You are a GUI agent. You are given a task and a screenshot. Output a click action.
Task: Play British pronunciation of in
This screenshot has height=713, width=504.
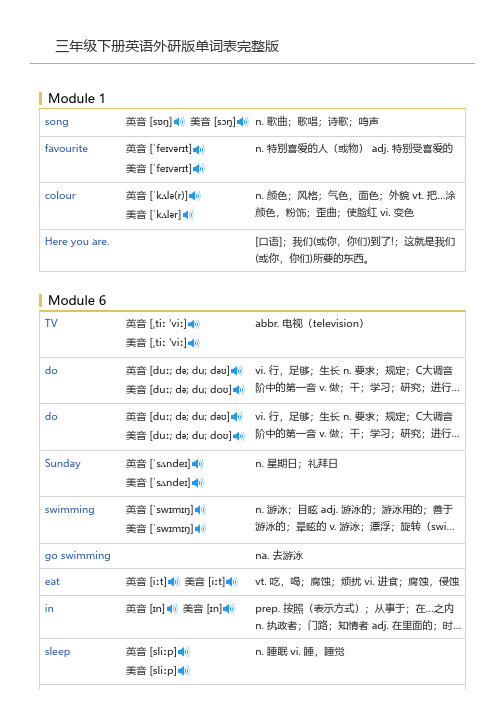(x=172, y=609)
